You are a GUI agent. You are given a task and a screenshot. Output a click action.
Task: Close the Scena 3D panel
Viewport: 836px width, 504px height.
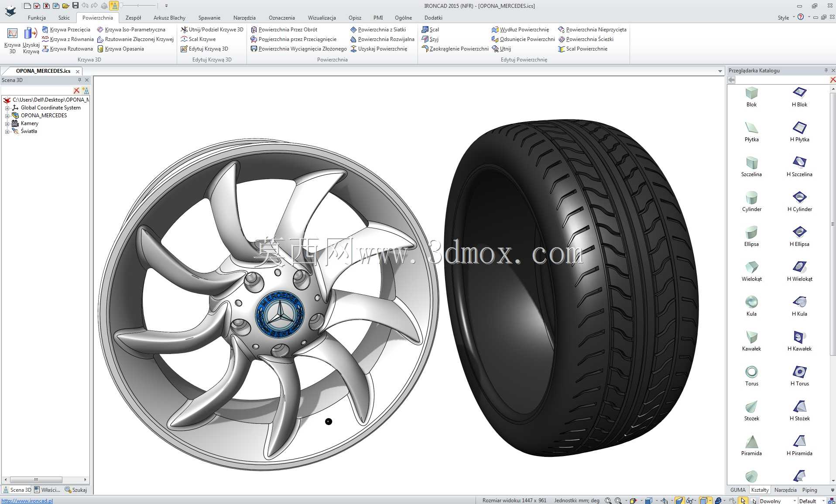[x=87, y=80]
